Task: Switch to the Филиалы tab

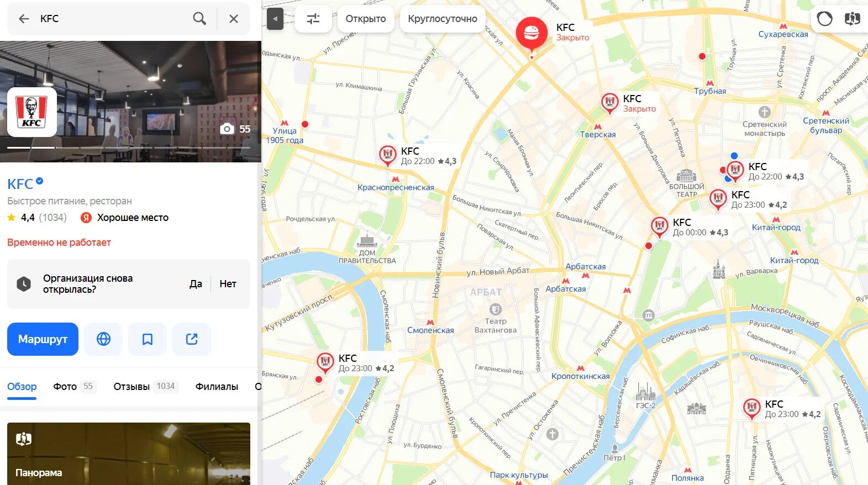Action: pyautogui.click(x=217, y=387)
